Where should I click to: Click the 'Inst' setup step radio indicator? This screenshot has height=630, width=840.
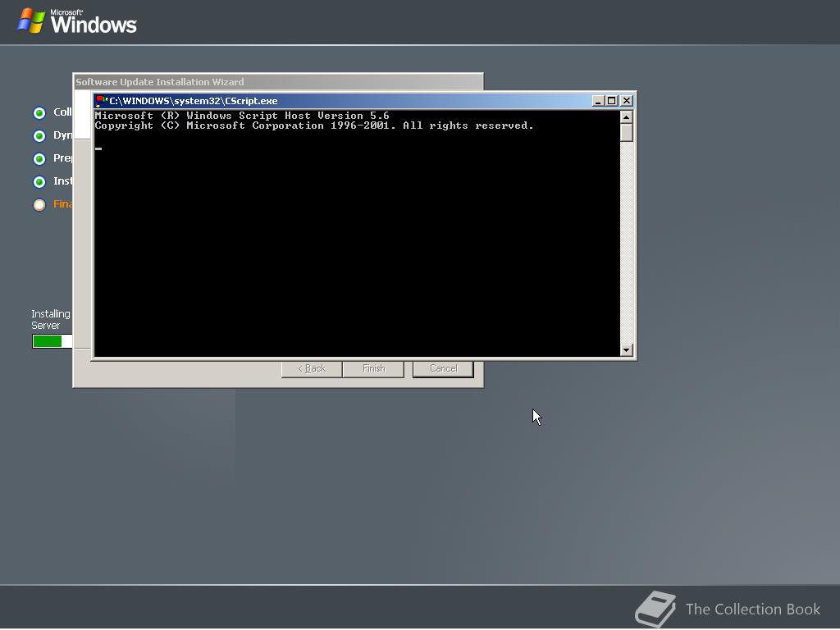click(x=39, y=182)
